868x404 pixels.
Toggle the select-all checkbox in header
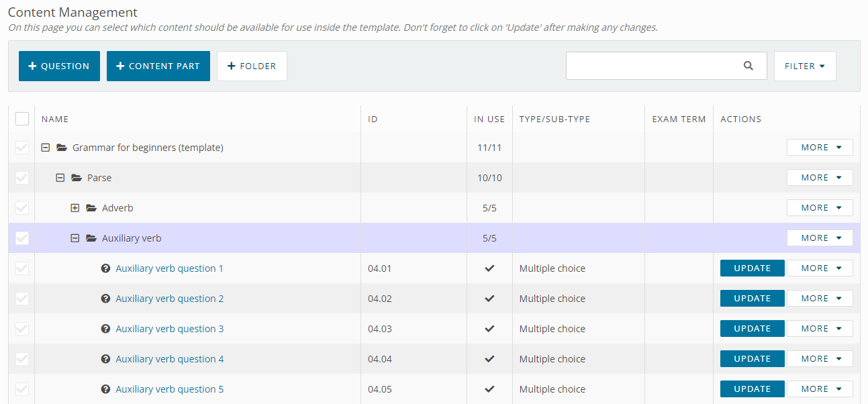[22, 119]
